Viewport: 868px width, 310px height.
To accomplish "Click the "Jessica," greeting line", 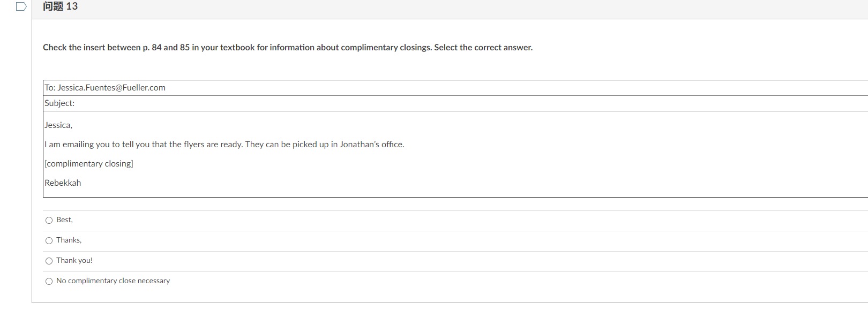I will (x=58, y=125).
